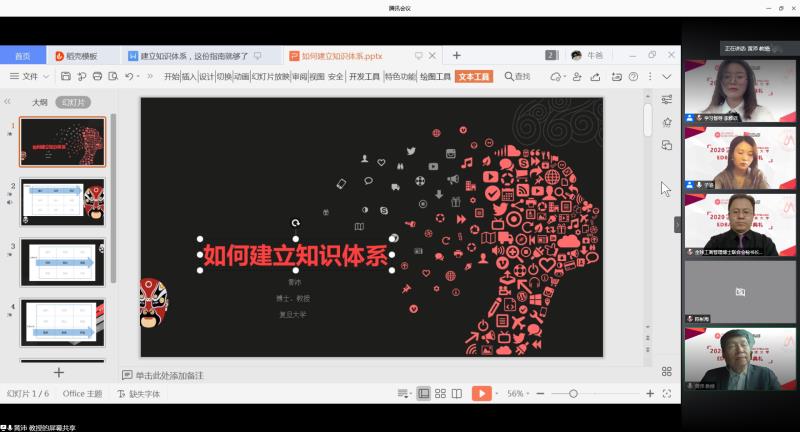Click the vertical scrollbar of the slide editor
Image resolution: width=800 pixels, height=432 pixels.
[x=647, y=120]
